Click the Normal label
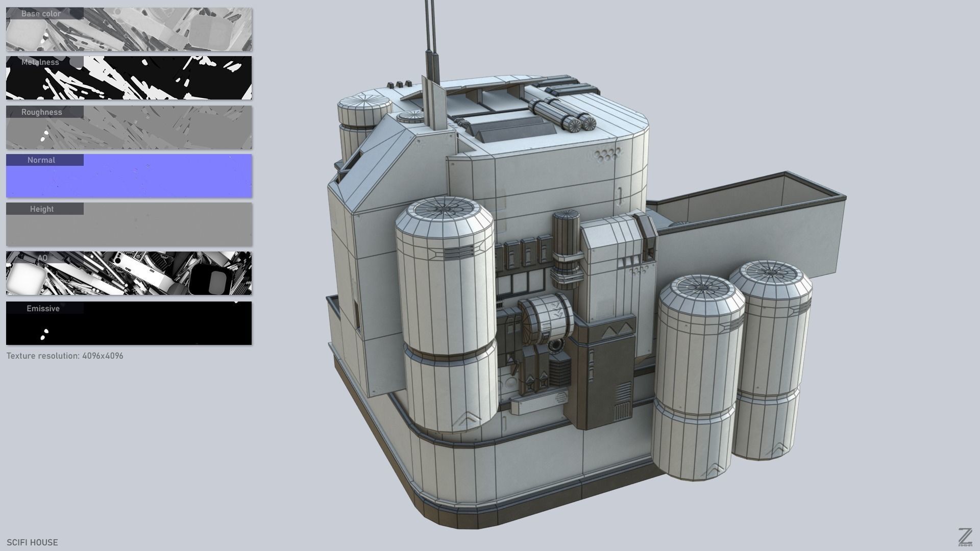 (x=41, y=160)
